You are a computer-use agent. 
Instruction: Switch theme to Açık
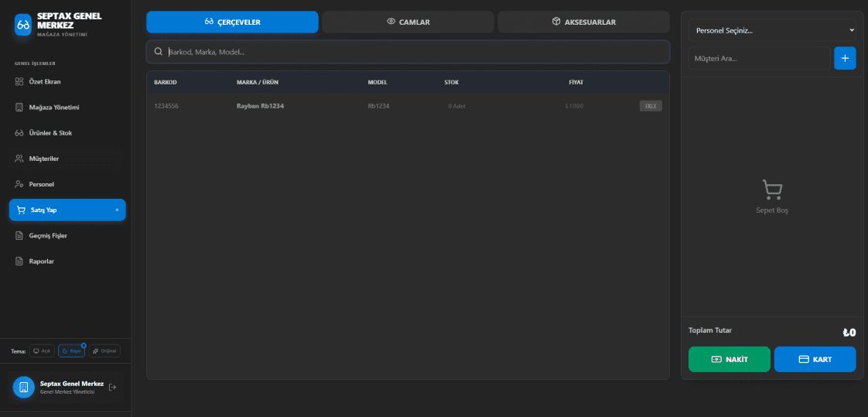tap(42, 351)
